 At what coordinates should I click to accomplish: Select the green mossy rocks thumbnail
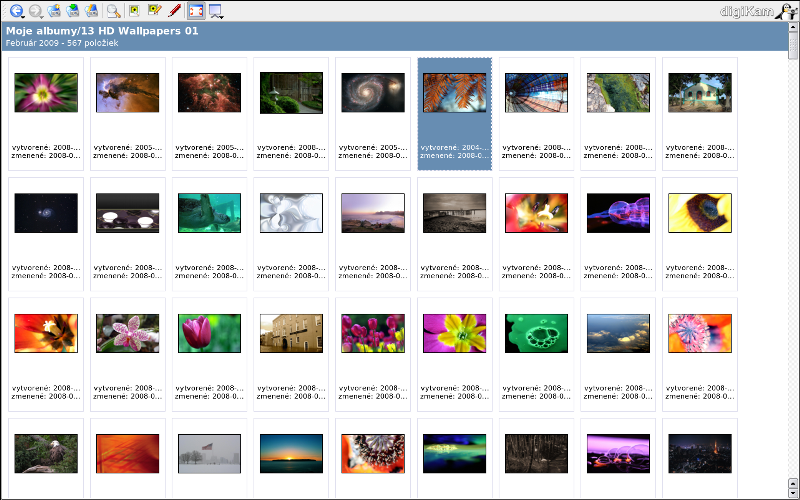click(x=618, y=92)
